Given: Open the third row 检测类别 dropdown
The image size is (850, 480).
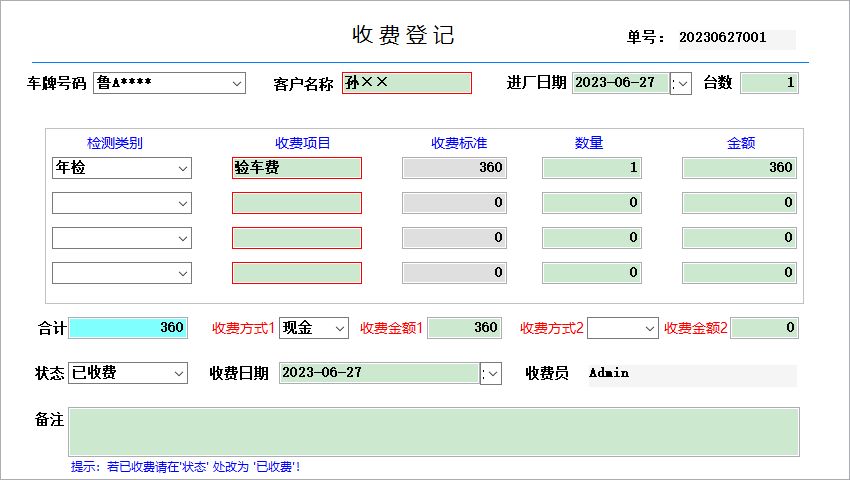Looking at the screenshot, I should 122,238.
